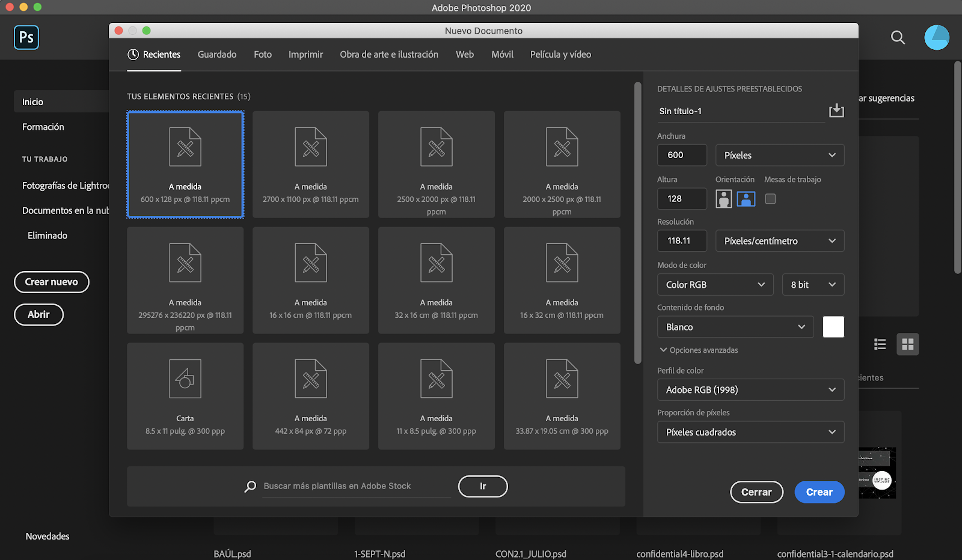962x560 pixels.
Task: Switch home view to grid layout icon
Action: coord(908,344)
